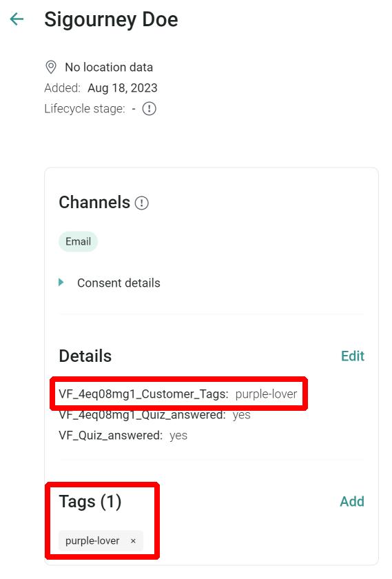Screen dimensions: 392x579
Task: Expand the Consent details triangle
Action: [61, 283]
